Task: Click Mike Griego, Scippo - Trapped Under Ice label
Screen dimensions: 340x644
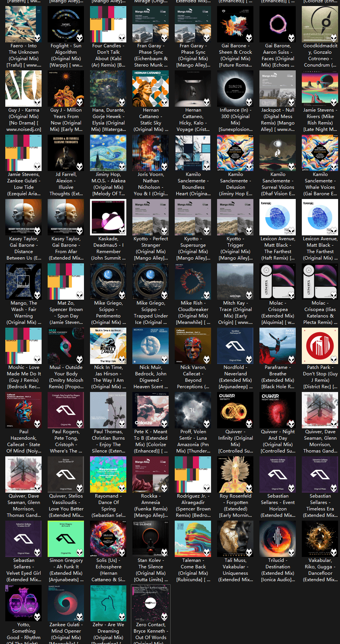Action: (x=151, y=313)
